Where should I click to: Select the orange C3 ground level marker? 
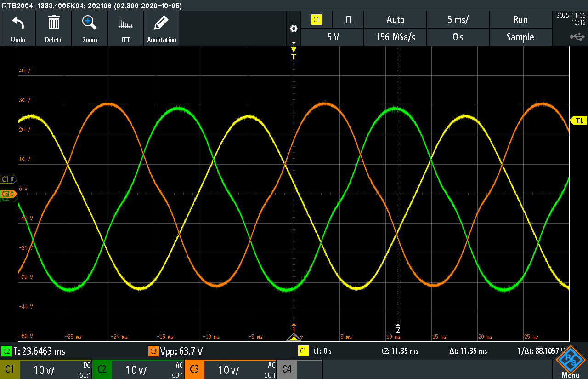tap(9, 194)
